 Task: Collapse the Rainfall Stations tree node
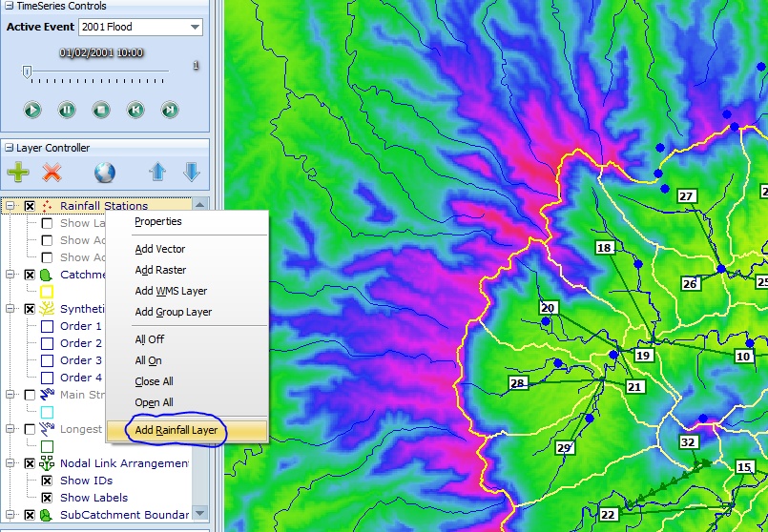(x=10, y=206)
